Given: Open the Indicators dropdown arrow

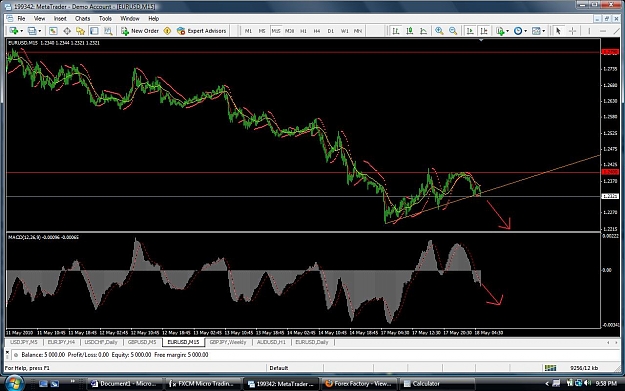Looking at the screenshot, I should (x=507, y=31).
